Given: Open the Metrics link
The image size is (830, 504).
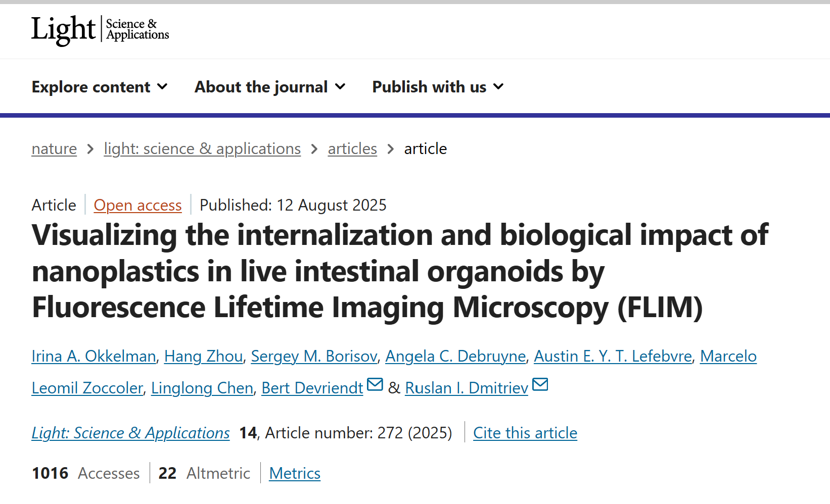Looking at the screenshot, I should (x=295, y=473).
